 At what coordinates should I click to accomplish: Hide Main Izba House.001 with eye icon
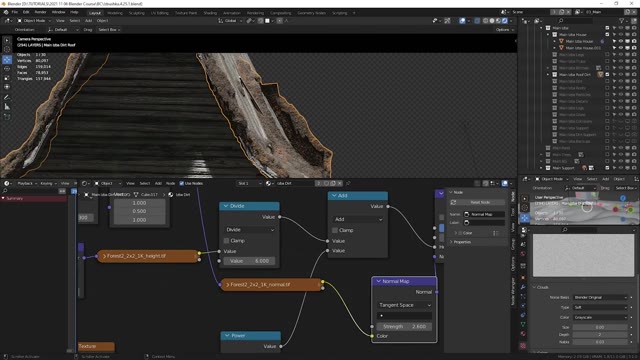pos(621,48)
